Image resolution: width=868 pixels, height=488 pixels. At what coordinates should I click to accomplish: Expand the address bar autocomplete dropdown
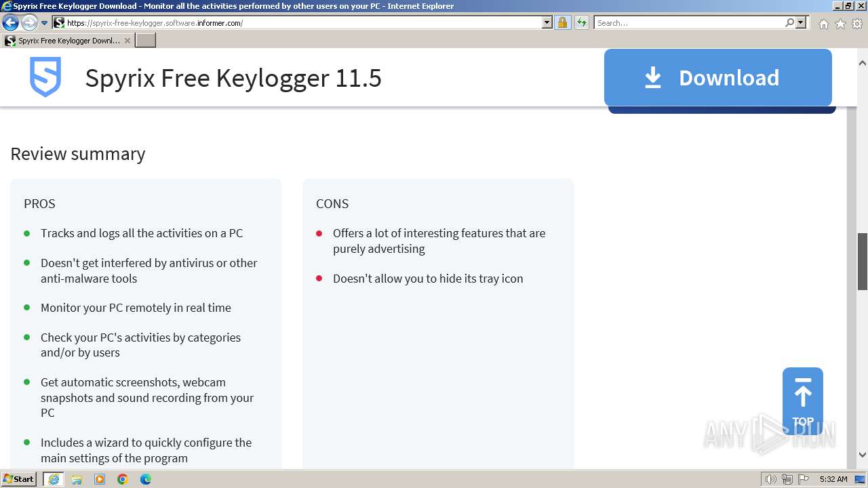547,23
